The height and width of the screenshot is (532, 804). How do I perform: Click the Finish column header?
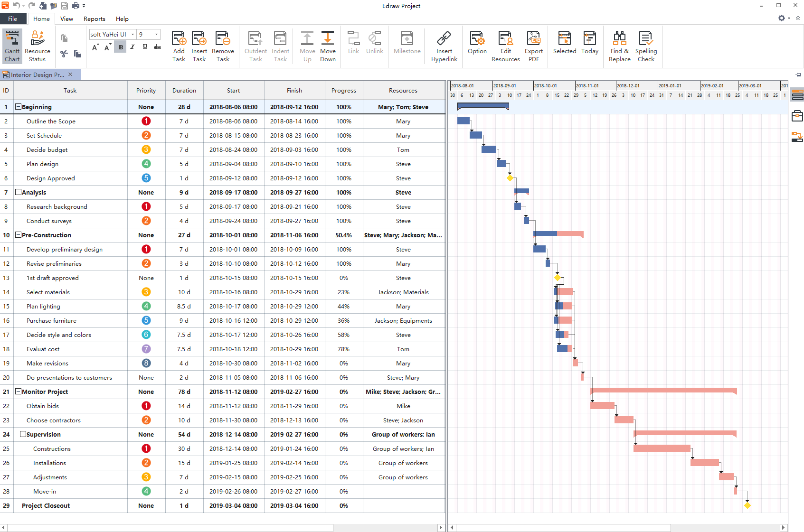tap(294, 90)
